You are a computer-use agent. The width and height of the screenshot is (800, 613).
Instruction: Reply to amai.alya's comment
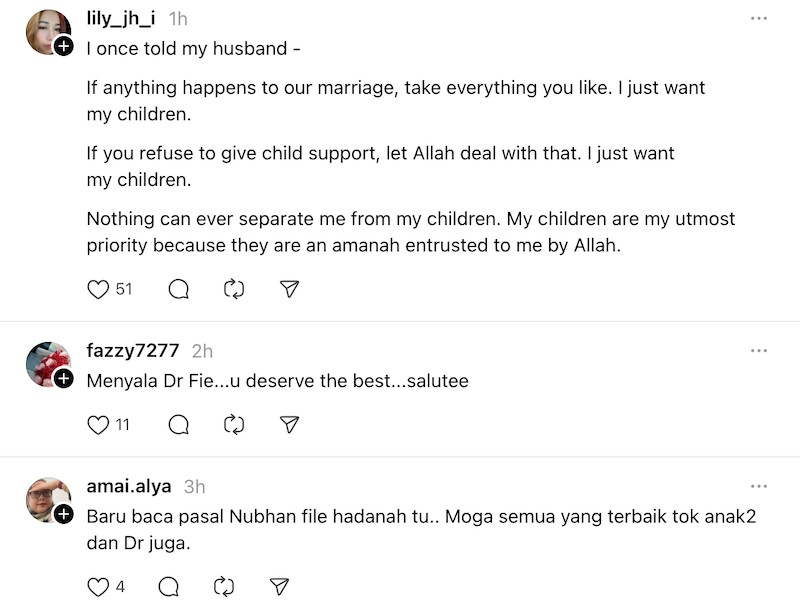(169, 586)
